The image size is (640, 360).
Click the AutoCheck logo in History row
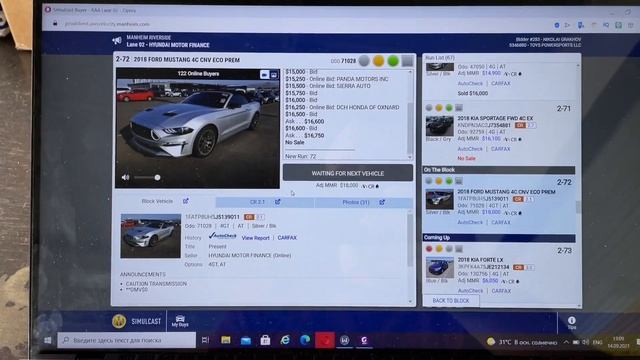coord(222,236)
